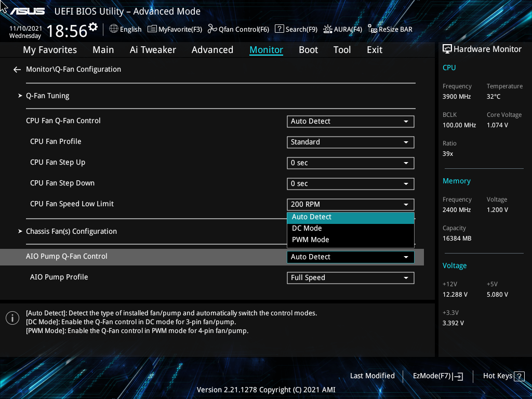Click the CPU temperature value 32°C

point(494,97)
